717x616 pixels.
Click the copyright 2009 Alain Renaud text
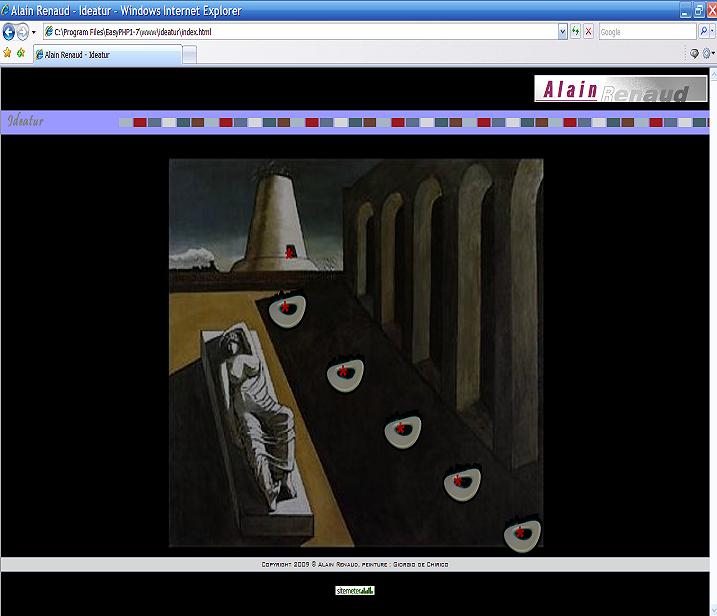tap(355, 564)
